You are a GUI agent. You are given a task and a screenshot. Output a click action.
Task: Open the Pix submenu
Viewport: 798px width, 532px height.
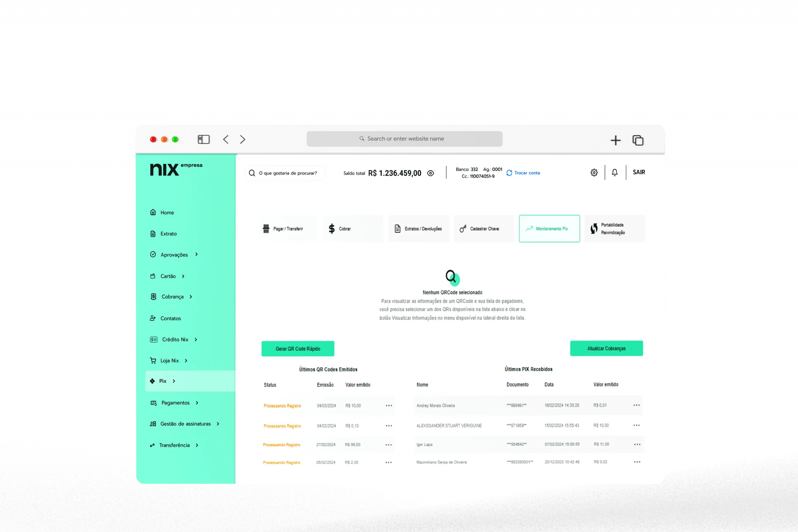[173, 381]
